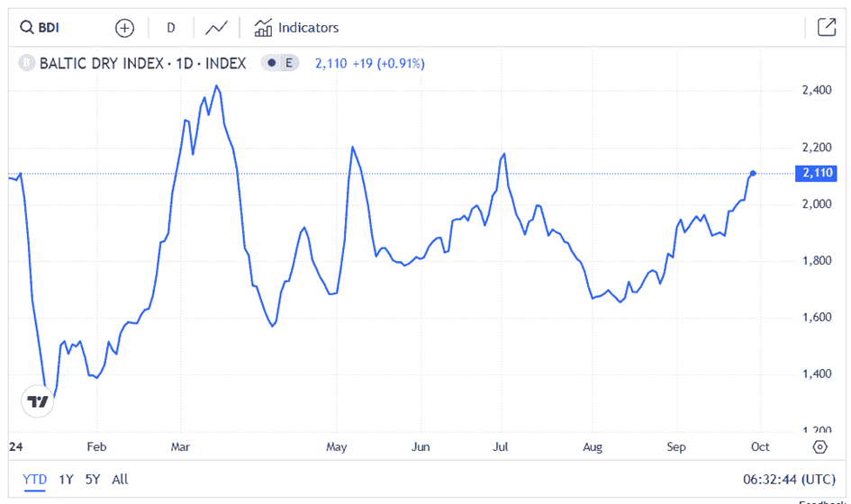Open the Indicators menu
This screenshot has width=851, height=504.
(x=296, y=28)
